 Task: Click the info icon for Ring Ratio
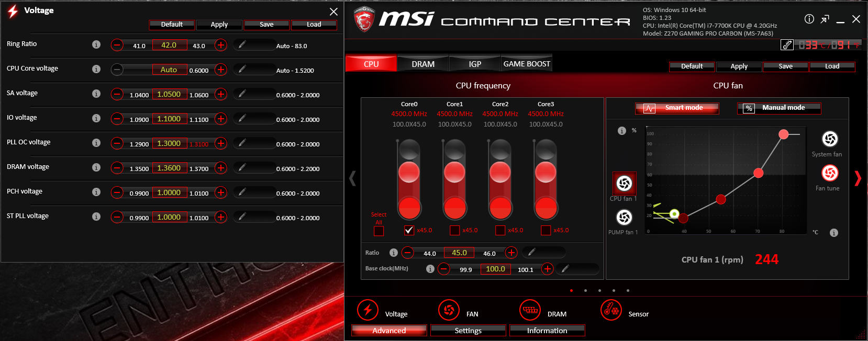point(96,44)
